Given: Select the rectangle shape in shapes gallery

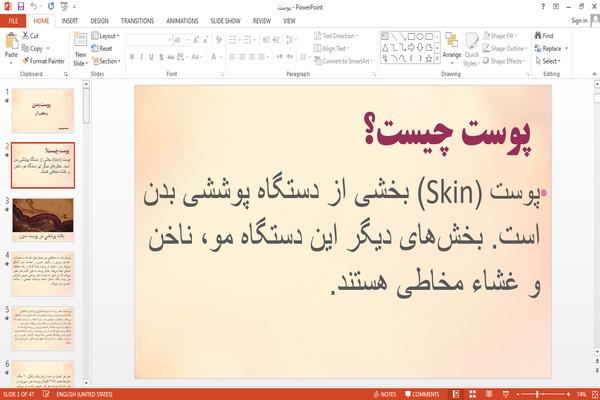Looking at the screenshot, I should pyautogui.click(x=411, y=36).
